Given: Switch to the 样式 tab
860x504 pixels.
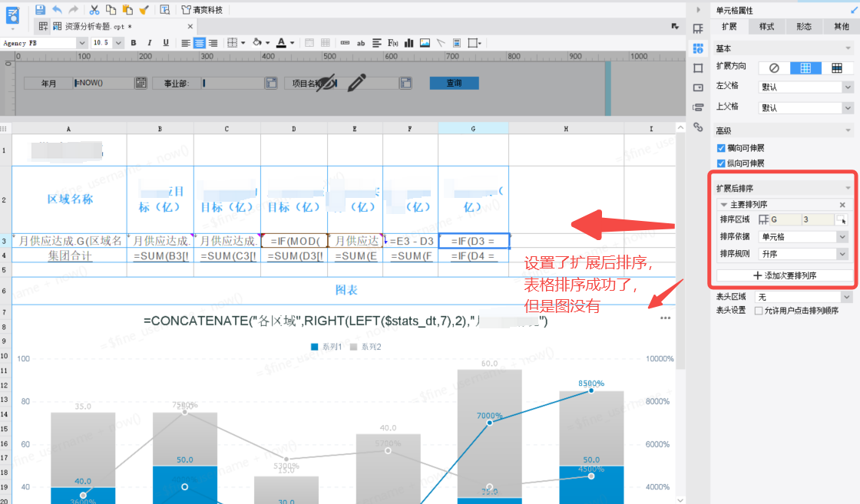Looking at the screenshot, I should point(766,26).
